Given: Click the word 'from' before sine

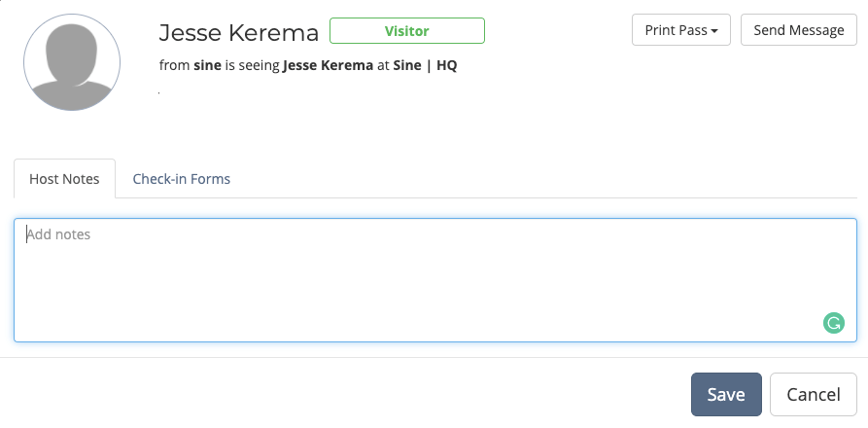Looking at the screenshot, I should click(x=174, y=65).
